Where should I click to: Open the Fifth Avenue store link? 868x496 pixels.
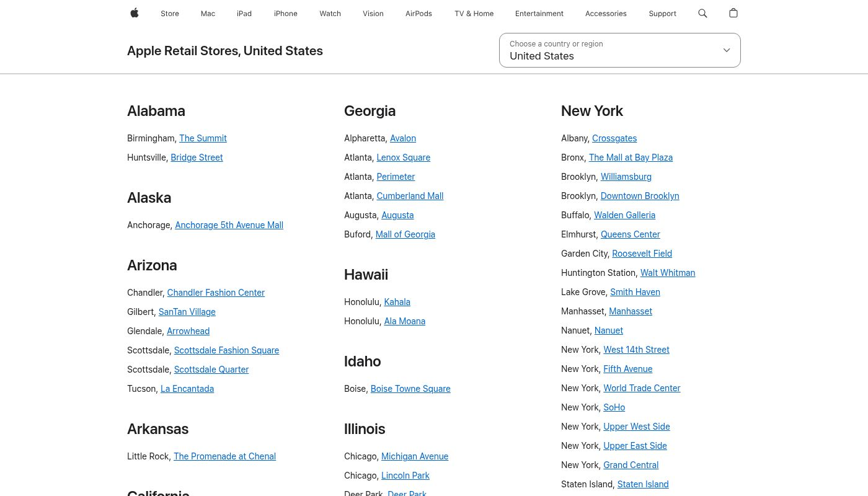627,369
